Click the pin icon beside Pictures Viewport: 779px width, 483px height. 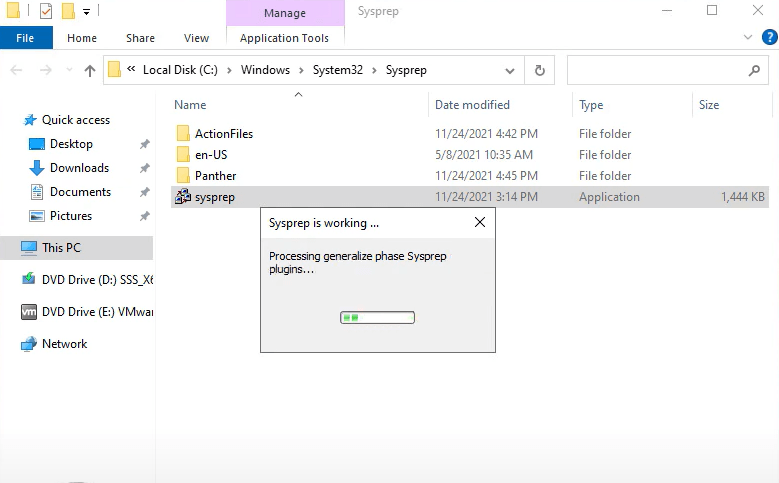[145, 216]
